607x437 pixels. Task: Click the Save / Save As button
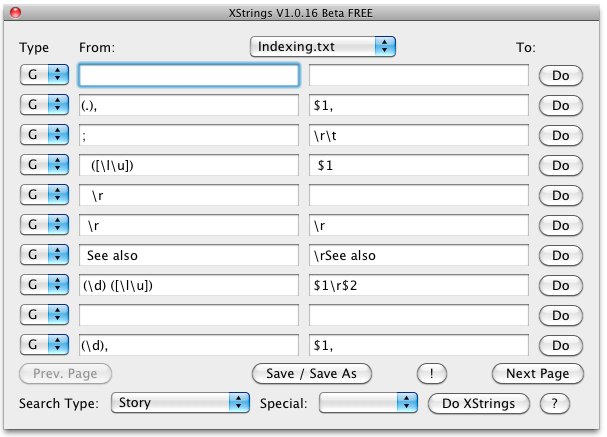pyautogui.click(x=312, y=374)
